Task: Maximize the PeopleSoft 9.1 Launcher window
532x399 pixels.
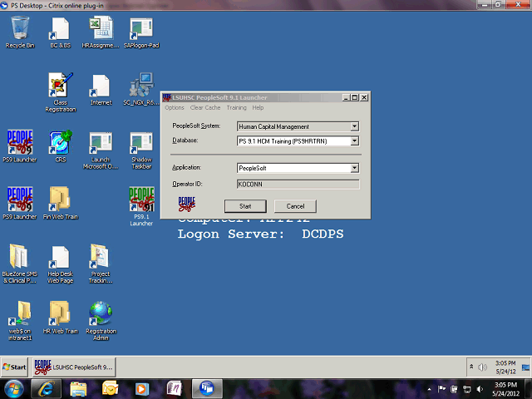Action: click(355, 98)
